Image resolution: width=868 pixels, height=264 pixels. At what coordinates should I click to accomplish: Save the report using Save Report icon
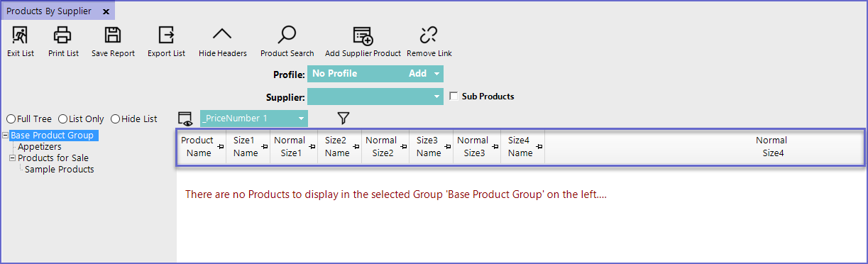113,35
